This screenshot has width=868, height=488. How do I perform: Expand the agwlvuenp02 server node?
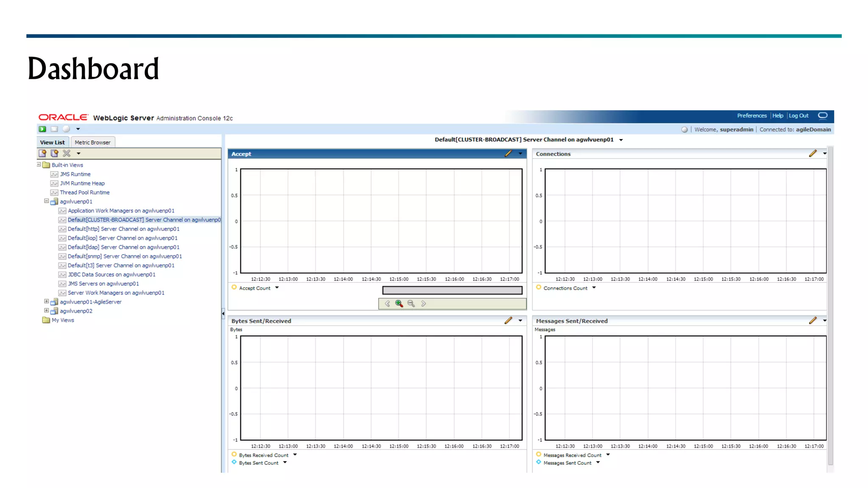pos(47,311)
